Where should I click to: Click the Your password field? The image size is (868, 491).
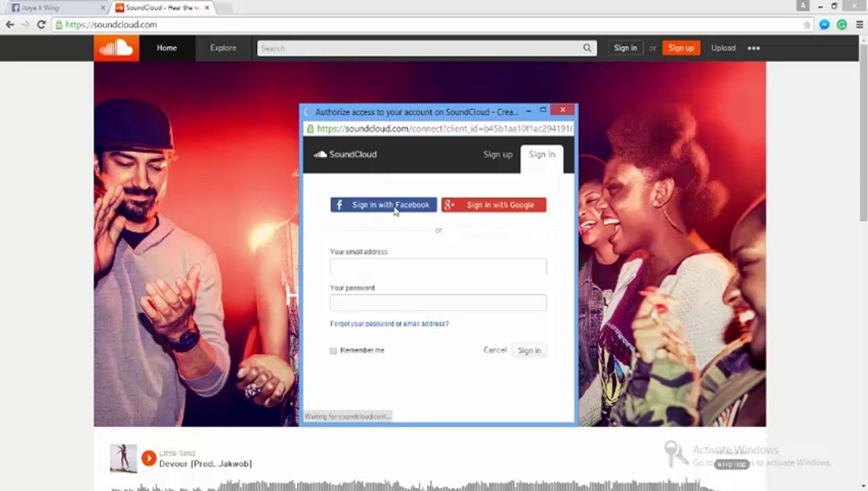[438, 302]
